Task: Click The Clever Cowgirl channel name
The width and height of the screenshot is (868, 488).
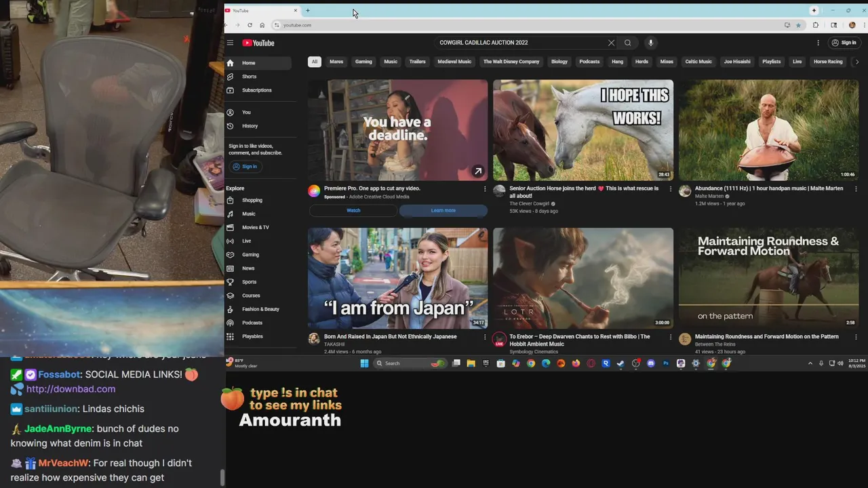Action: (529, 204)
